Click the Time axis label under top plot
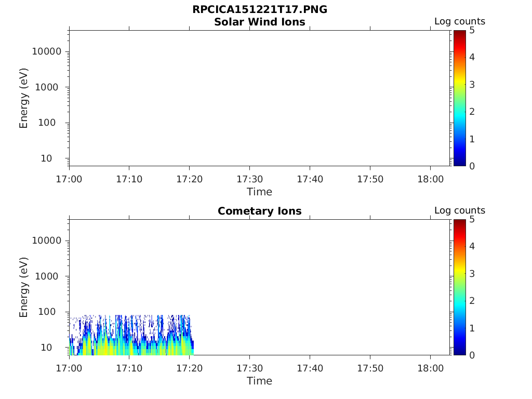This screenshot has height=399, width=532. 260,192
